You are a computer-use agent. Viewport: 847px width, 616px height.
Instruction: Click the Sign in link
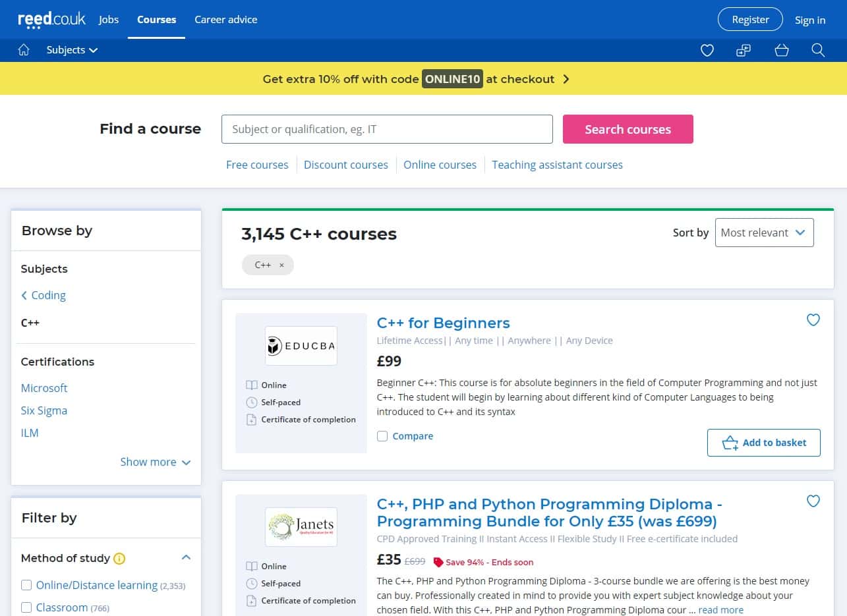pos(810,20)
